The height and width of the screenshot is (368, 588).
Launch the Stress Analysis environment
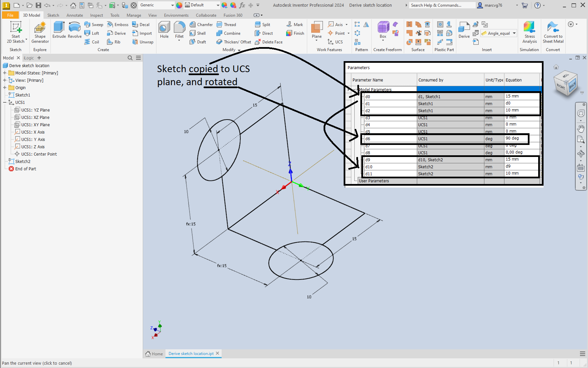point(529,32)
